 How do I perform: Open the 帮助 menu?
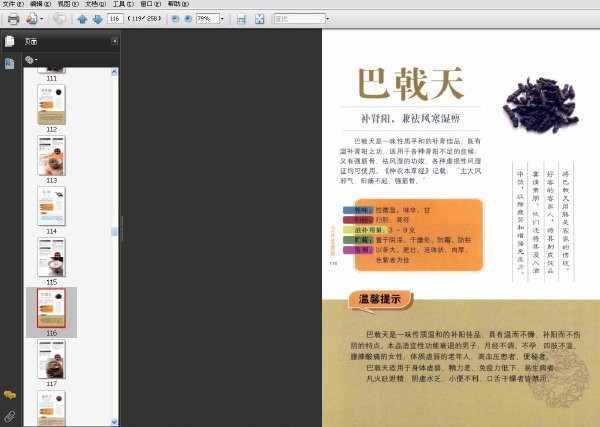click(x=178, y=4)
